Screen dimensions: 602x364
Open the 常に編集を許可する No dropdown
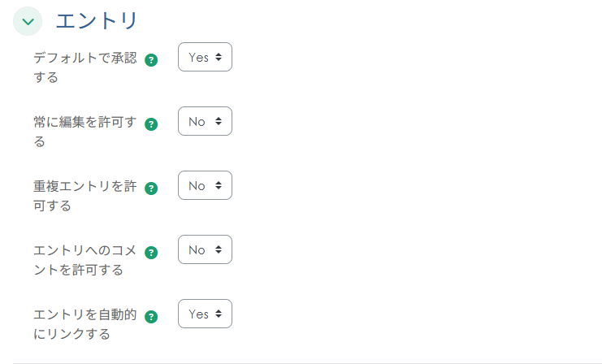[205, 122]
